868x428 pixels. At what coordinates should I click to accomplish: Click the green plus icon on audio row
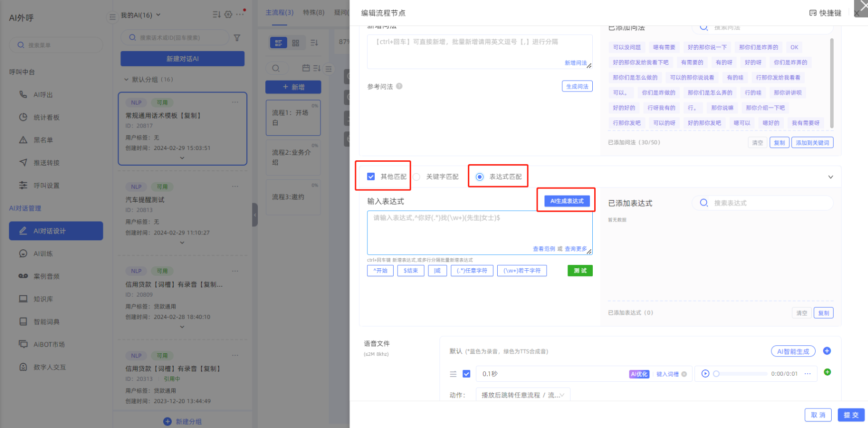pyautogui.click(x=827, y=372)
